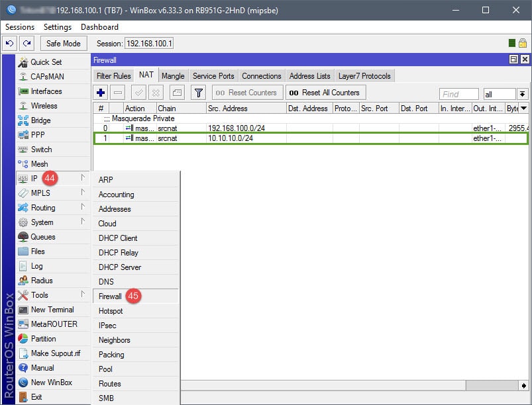Open Radius in the sidebar
This screenshot has height=405, width=532.
tap(53, 281)
